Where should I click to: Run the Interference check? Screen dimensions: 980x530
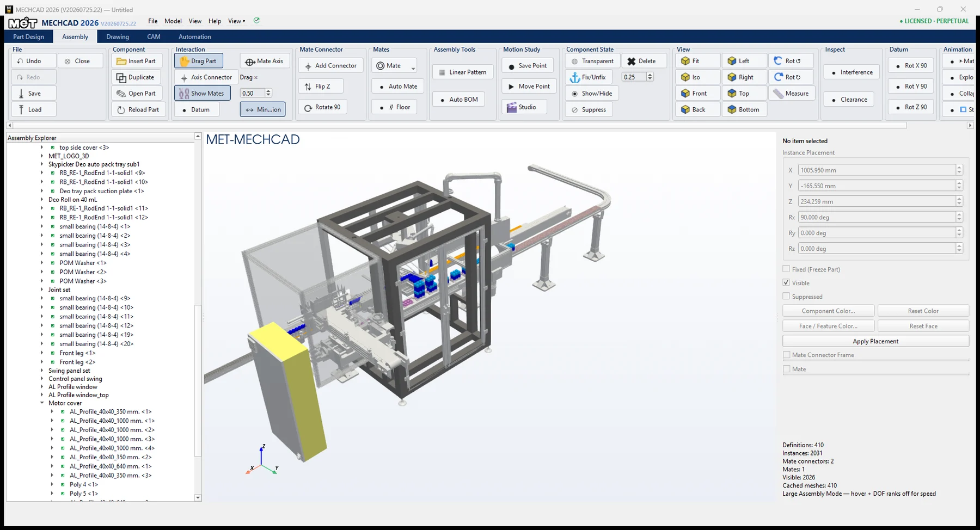pos(851,72)
